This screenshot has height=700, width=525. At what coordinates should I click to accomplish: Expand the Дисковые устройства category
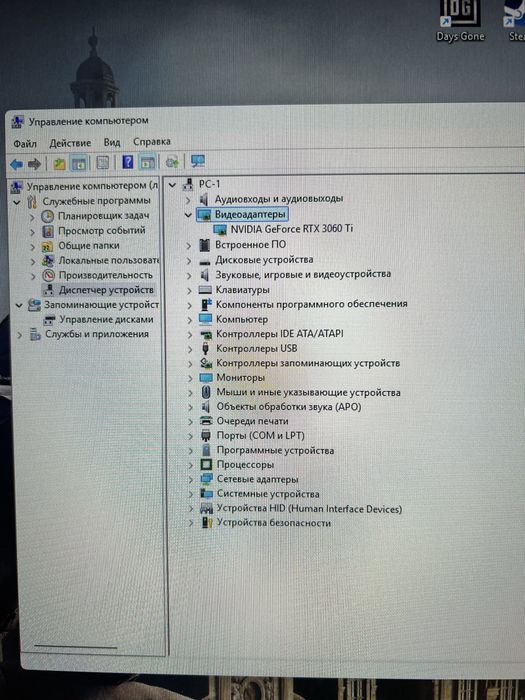[189, 260]
